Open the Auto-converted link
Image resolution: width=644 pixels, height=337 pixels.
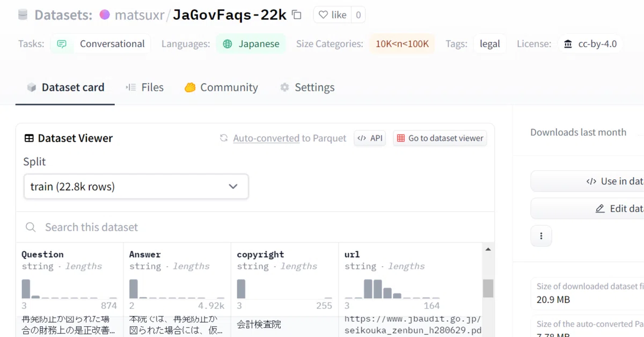(x=266, y=138)
